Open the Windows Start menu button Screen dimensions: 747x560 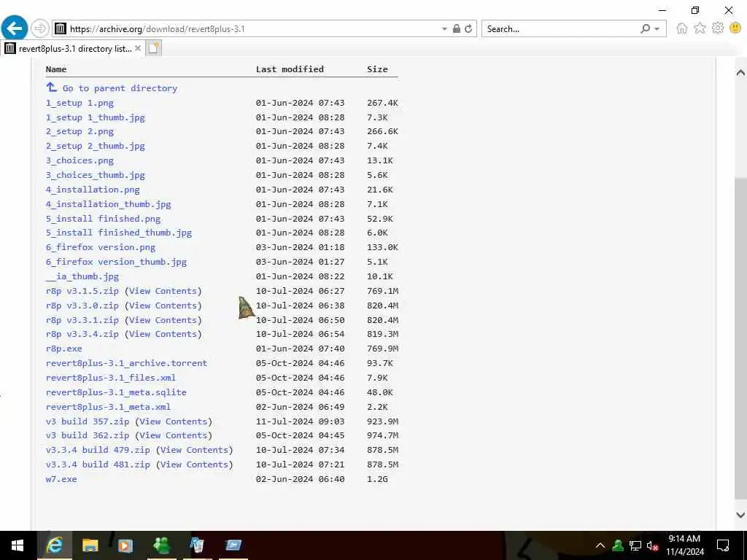pyautogui.click(x=18, y=545)
